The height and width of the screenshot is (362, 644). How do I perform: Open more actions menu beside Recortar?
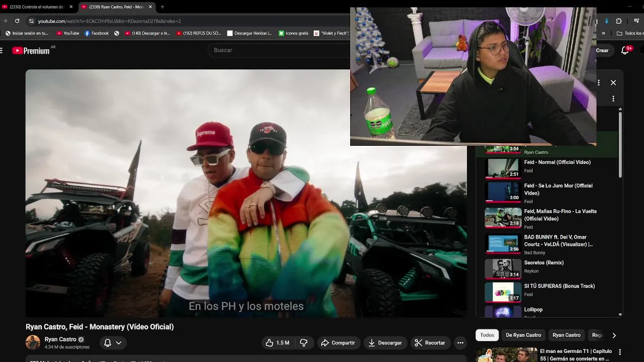(x=460, y=343)
